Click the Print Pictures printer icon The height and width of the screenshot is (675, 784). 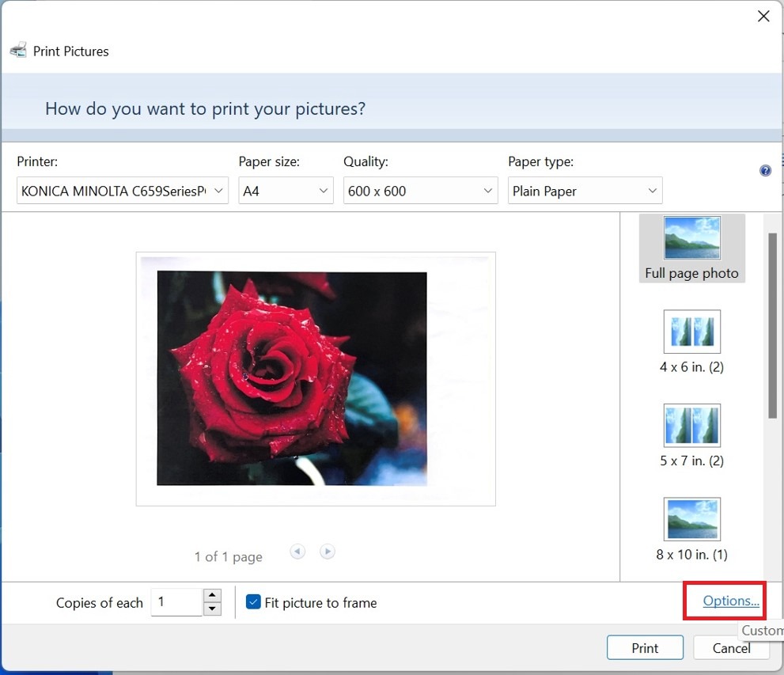pyautogui.click(x=18, y=51)
